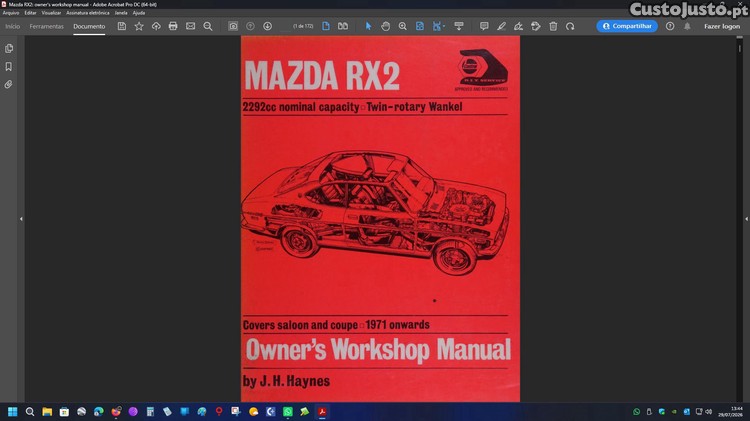Go to the previous page arrow
Screen dimensions: 750x421
tap(250, 26)
